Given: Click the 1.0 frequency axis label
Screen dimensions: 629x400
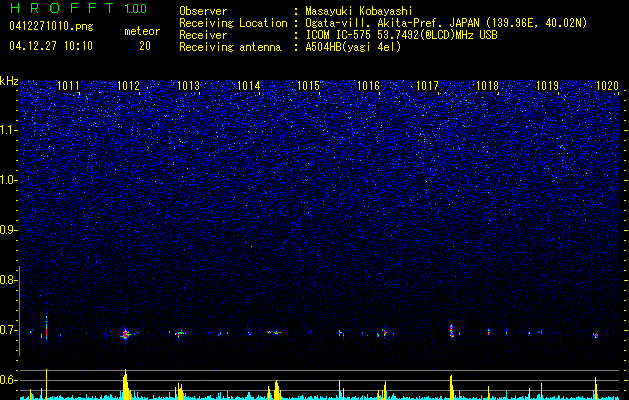Looking at the screenshot, I should click(7, 181).
